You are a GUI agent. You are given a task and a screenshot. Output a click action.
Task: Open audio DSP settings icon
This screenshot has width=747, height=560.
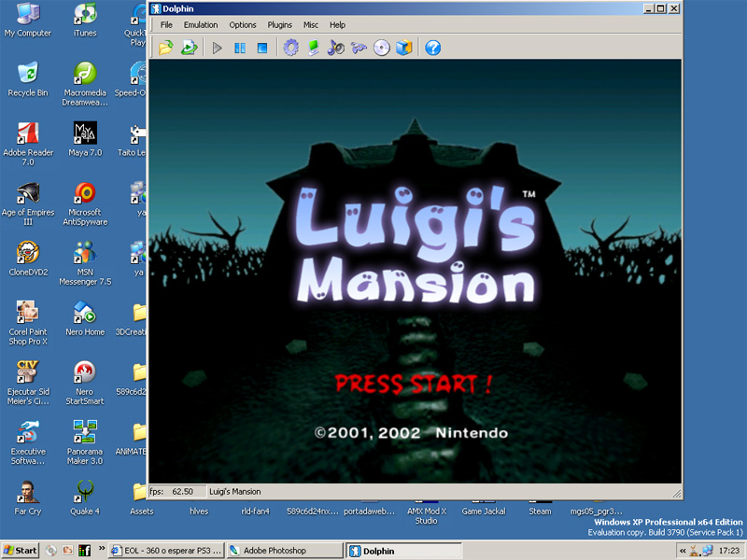pos(336,48)
